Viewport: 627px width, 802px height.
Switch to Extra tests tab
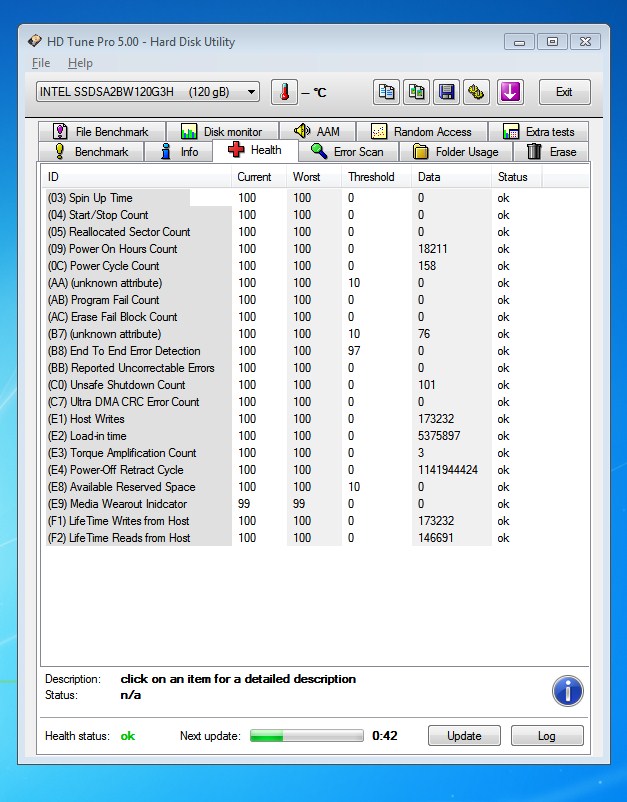(538, 131)
